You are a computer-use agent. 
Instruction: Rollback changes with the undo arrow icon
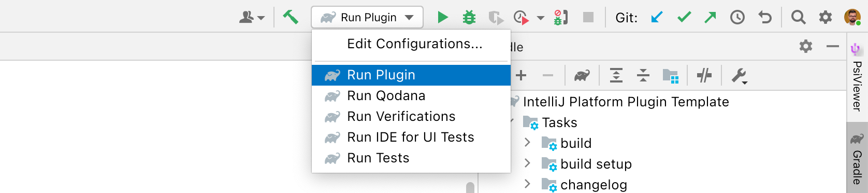(x=765, y=18)
